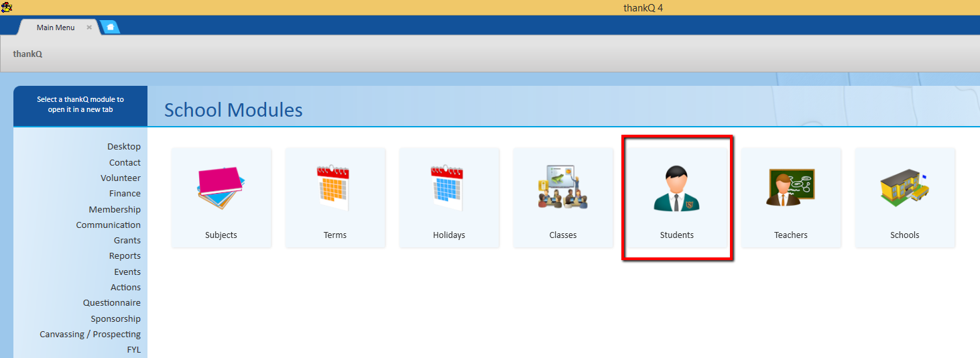Open Questionnaire from the sidebar
980x358 pixels.
coord(112,302)
